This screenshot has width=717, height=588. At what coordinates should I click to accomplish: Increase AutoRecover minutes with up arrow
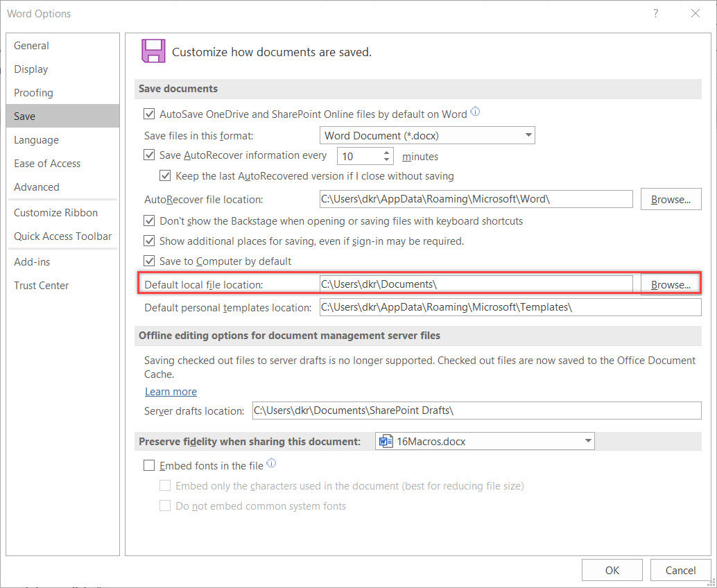(386, 153)
